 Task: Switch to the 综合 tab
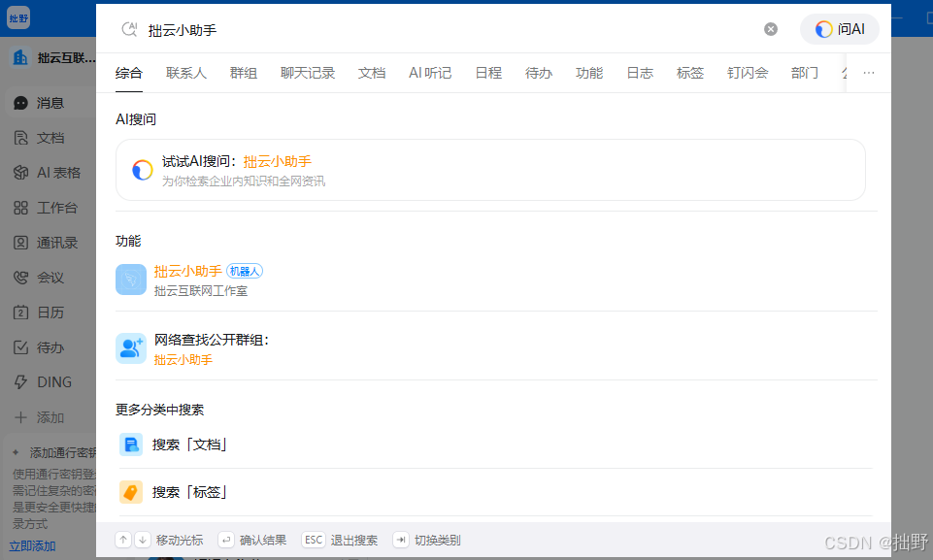[129, 73]
